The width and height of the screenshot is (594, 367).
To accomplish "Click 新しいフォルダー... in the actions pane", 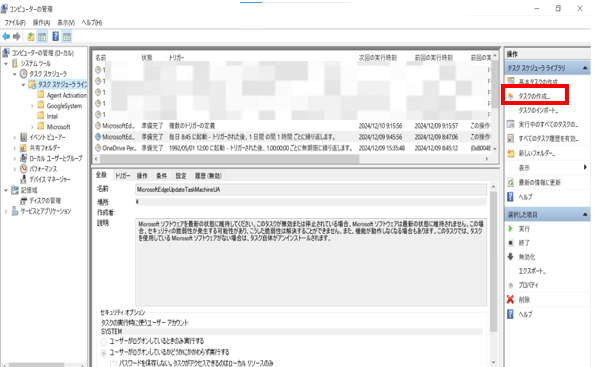I will 537,153.
